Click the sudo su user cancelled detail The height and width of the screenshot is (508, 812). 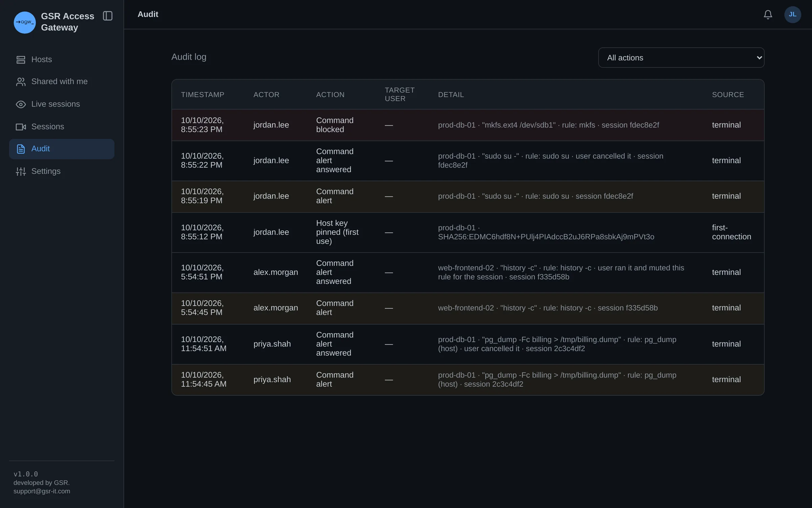550,161
